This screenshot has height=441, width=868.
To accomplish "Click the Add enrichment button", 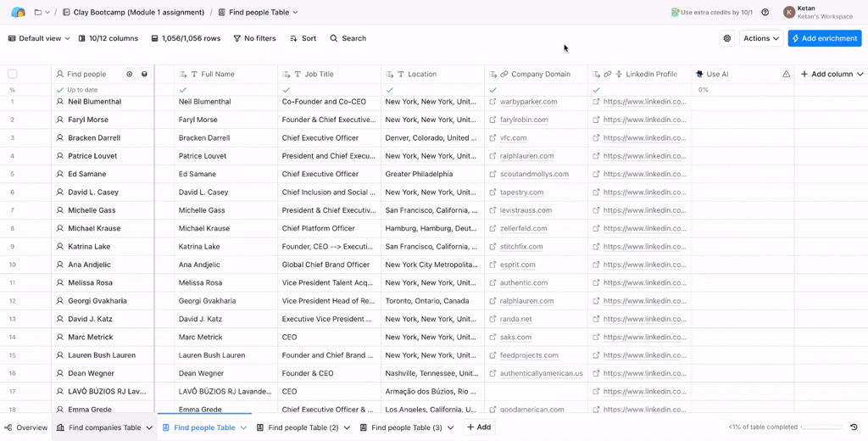I will [824, 38].
